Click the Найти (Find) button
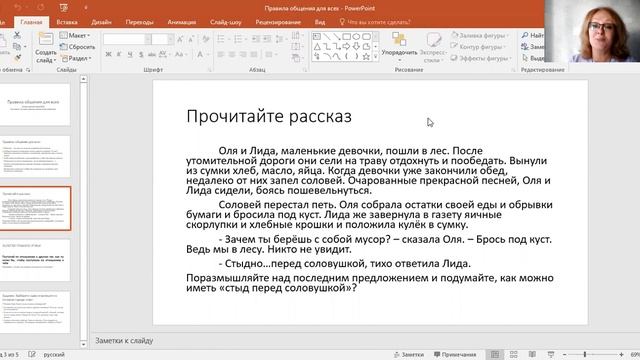 coord(533,36)
